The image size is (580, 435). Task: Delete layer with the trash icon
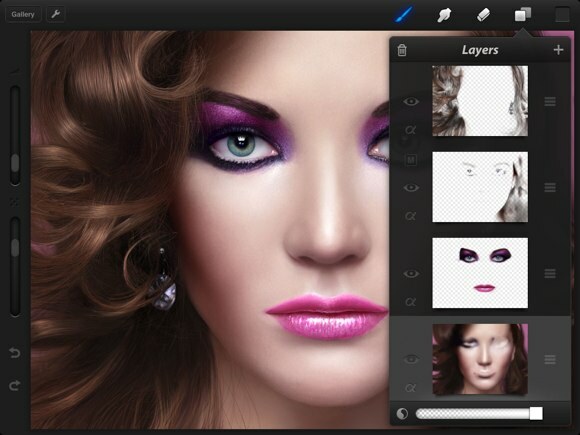coord(402,50)
